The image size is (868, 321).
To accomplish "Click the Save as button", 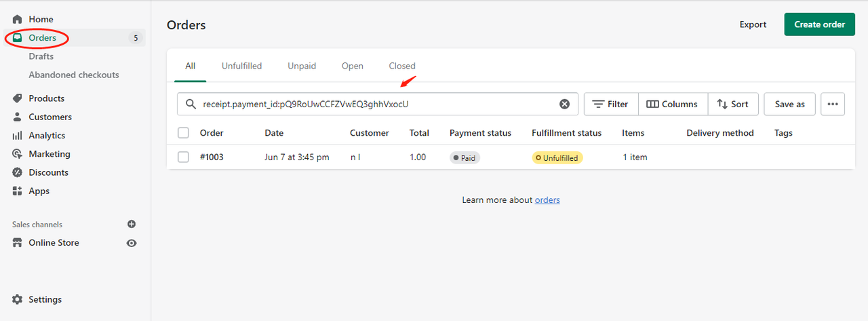I will [790, 104].
